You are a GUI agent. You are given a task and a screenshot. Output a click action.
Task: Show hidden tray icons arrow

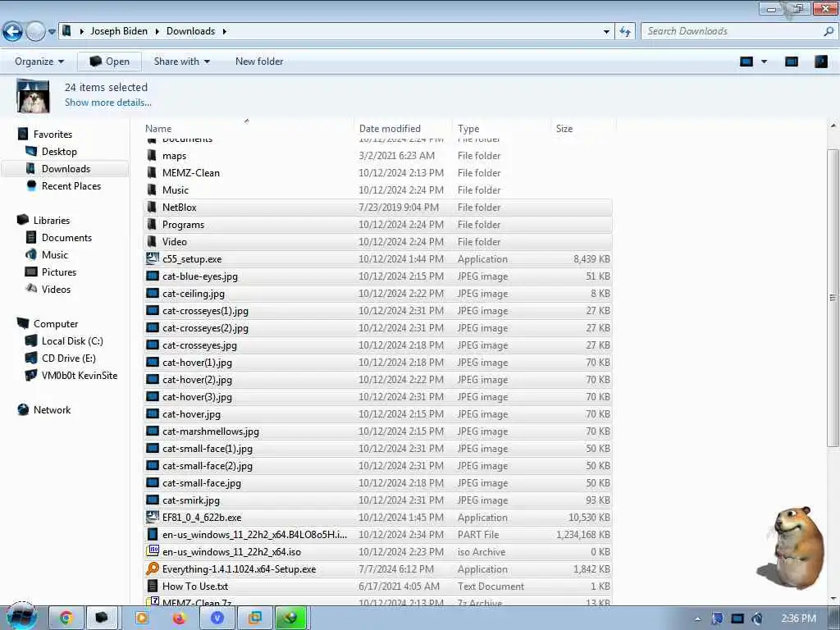coord(697,619)
